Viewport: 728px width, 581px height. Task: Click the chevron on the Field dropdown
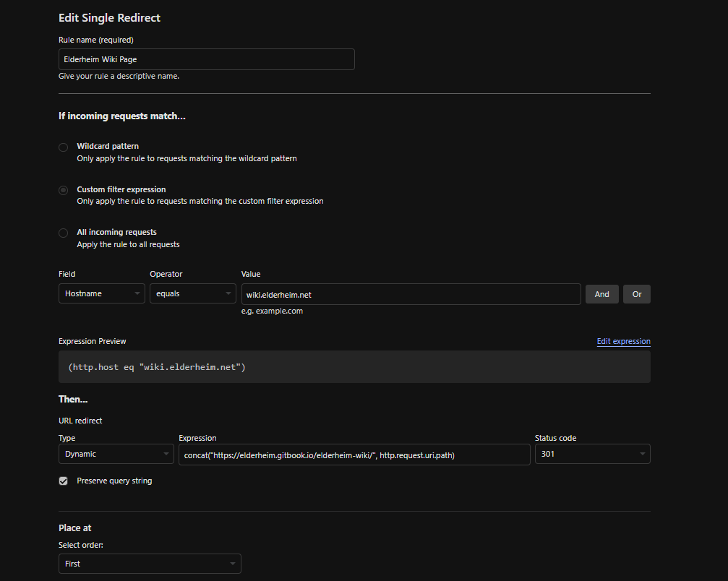(138, 293)
